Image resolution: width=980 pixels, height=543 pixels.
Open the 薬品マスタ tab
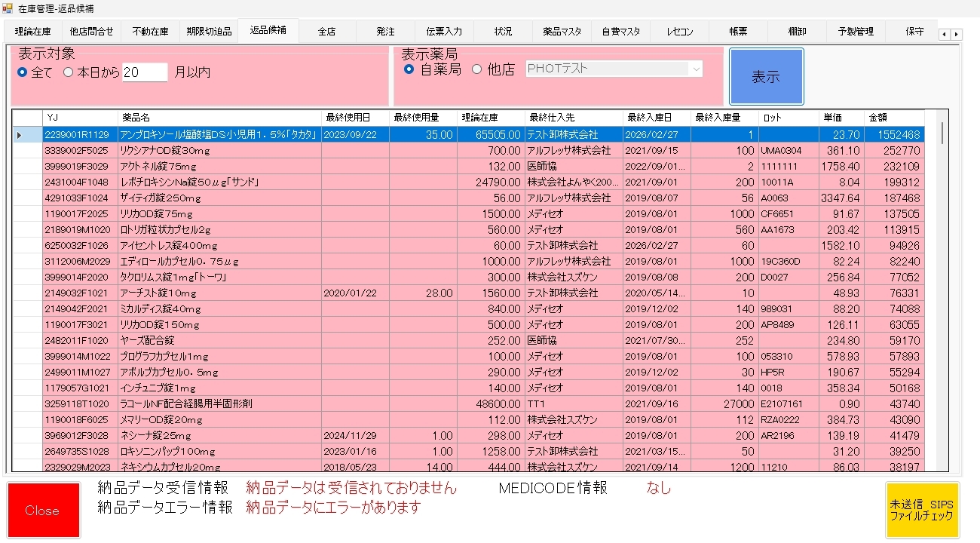pos(562,32)
